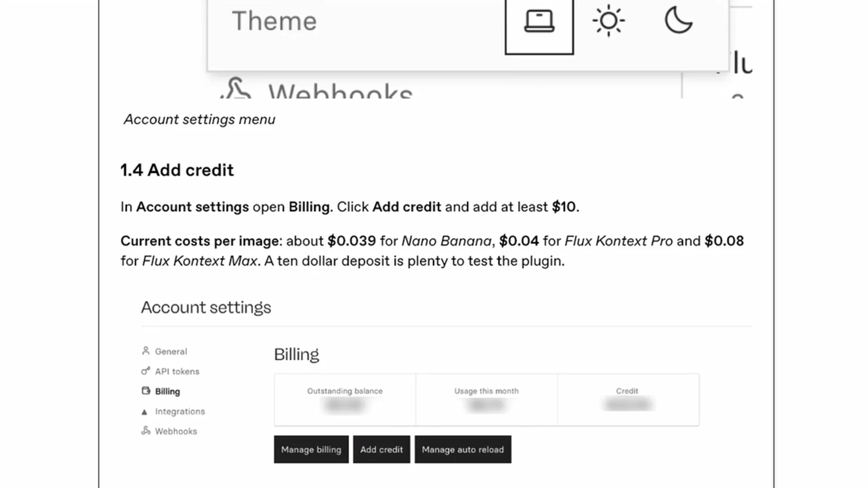
Task: Click the API tokens key icon
Action: (146, 371)
